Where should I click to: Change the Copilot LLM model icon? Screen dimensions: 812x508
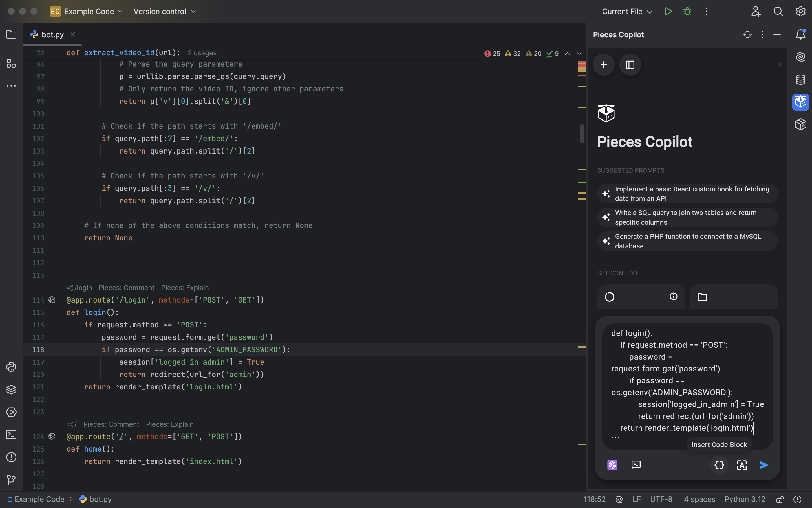(x=612, y=465)
